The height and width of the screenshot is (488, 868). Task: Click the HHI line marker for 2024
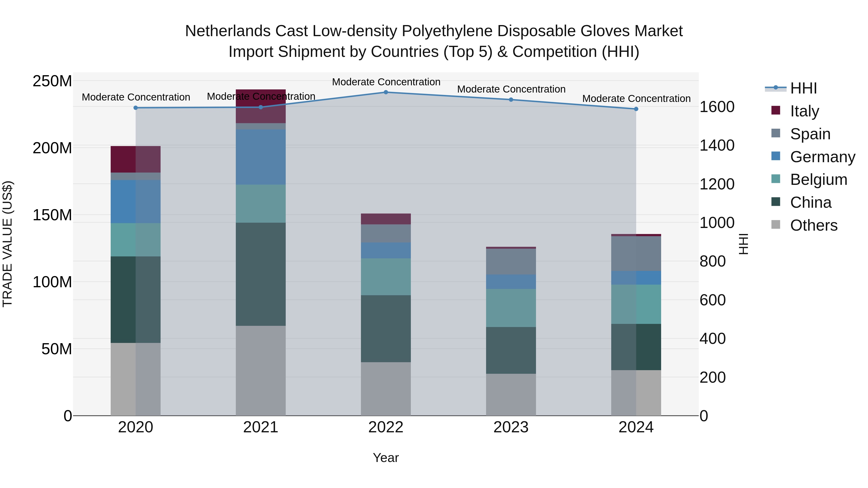coord(636,109)
